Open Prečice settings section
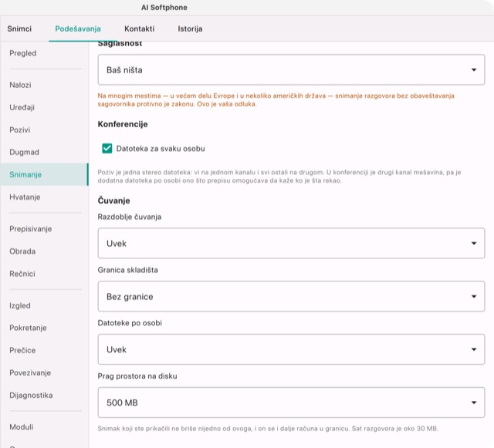 pos(44,350)
